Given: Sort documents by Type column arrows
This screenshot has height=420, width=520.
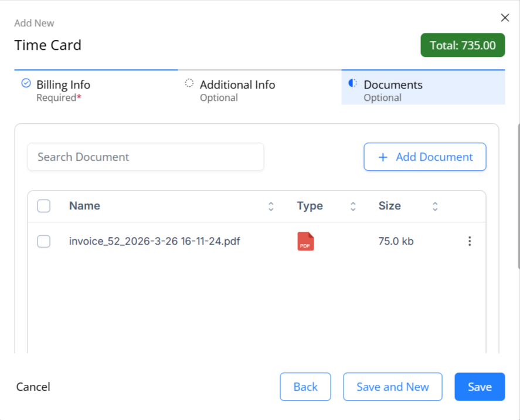Looking at the screenshot, I should coord(353,206).
